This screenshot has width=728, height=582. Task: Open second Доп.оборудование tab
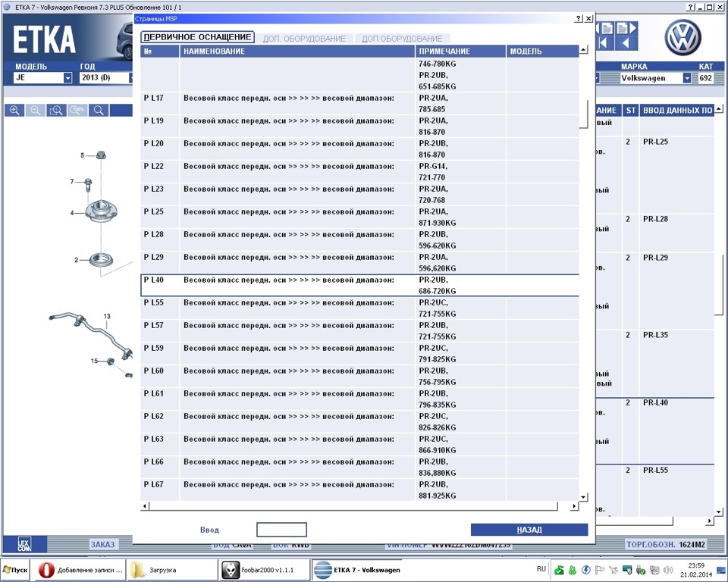402,39
